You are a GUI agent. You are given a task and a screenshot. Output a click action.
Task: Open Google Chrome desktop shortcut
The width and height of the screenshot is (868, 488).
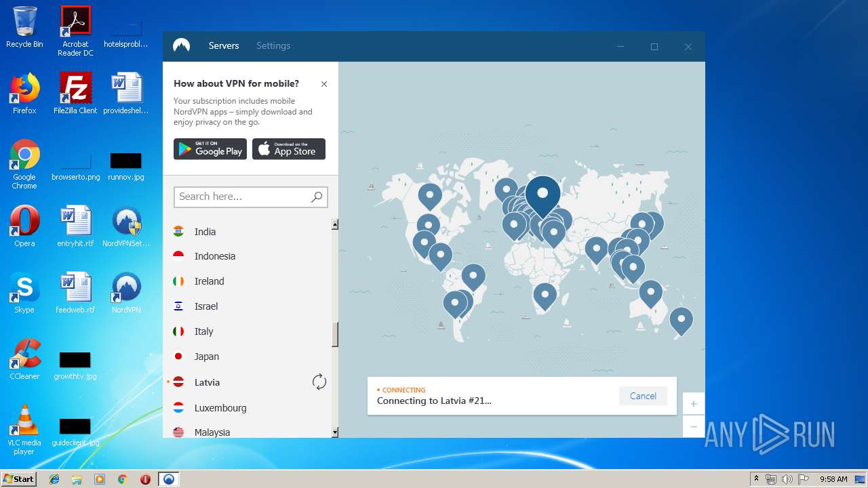[x=24, y=164]
